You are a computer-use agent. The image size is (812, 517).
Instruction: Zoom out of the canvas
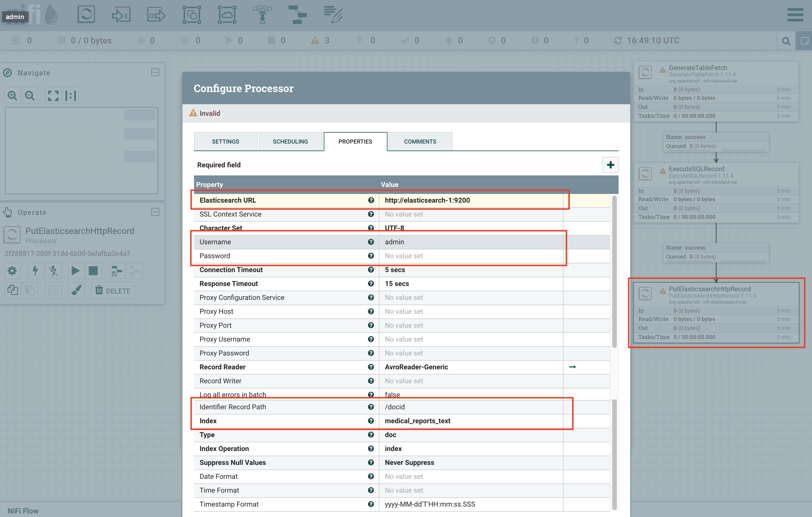pos(30,96)
